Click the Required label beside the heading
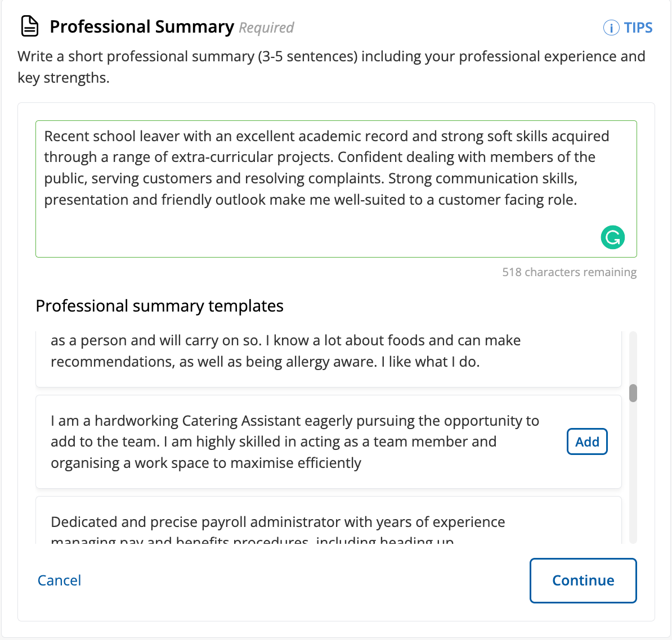The width and height of the screenshot is (672, 640). [265, 28]
